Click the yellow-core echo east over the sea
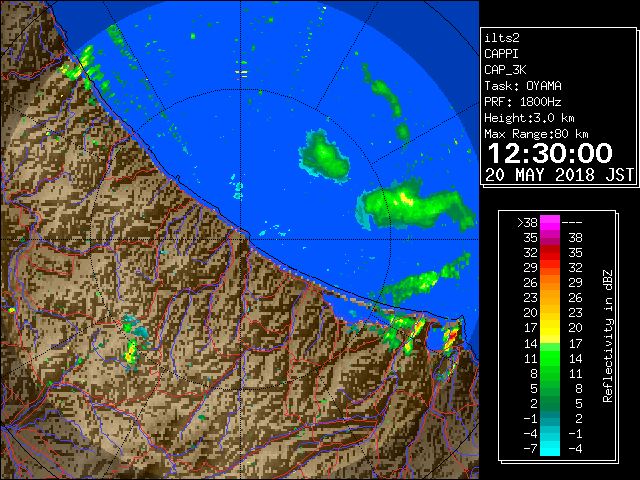Viewport: 640px width, 480px height. [414, 204]
